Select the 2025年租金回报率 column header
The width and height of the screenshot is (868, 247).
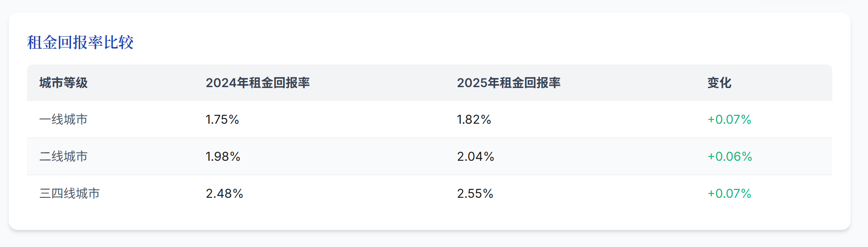click(x=509, y=83)
